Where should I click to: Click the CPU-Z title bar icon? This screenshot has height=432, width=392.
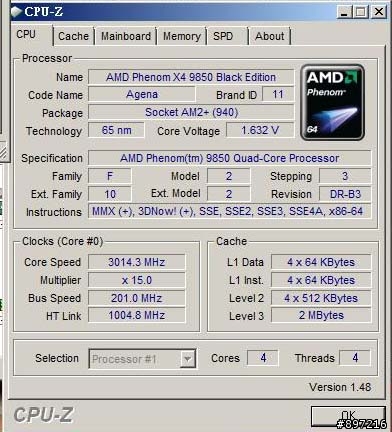[x=16, y=12]
